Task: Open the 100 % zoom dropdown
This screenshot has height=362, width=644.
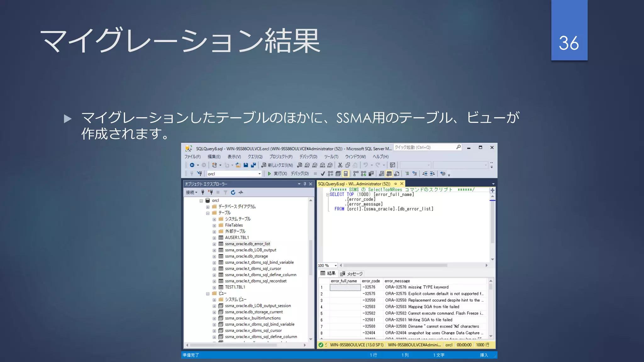Action: point(336,266)
